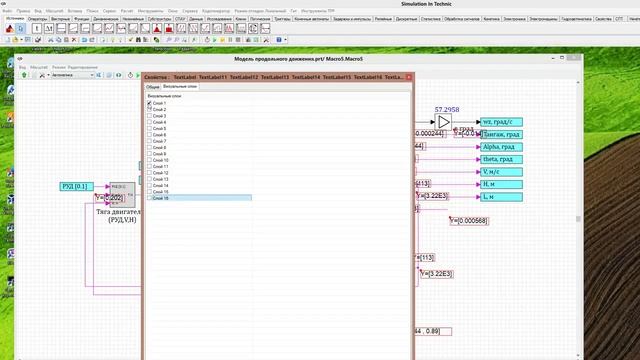Enable the 'Слой 13' checkbox

click(149, 179)
